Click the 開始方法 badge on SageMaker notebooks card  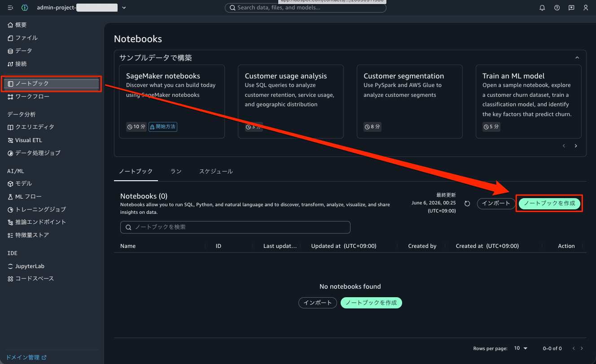tap(162, 127)
